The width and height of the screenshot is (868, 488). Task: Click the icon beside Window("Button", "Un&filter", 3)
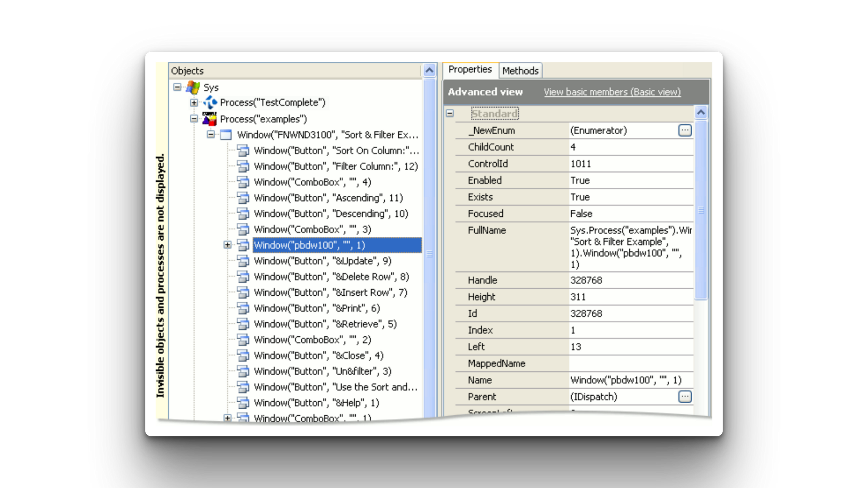click(244, 371)
